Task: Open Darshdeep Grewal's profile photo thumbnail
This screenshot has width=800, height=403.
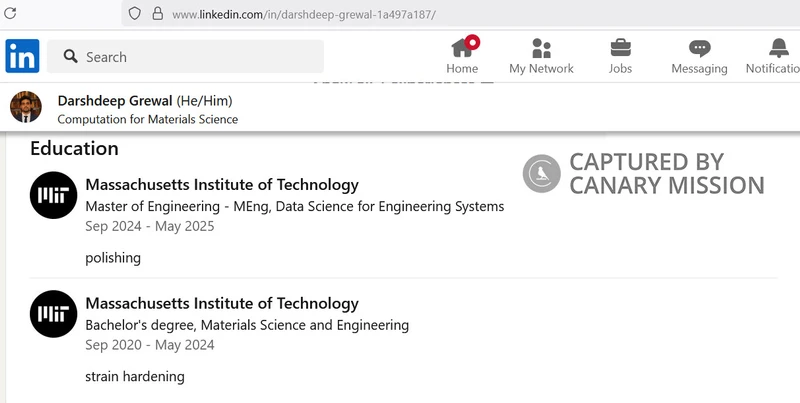Action: [26, 107]
